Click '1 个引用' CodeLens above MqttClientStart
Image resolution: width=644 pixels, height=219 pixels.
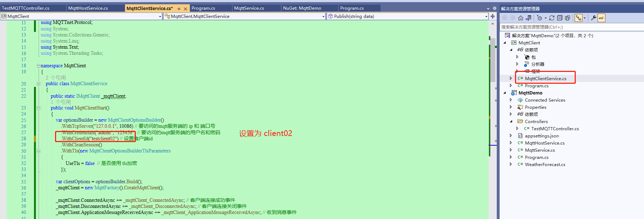pos(61,102)
